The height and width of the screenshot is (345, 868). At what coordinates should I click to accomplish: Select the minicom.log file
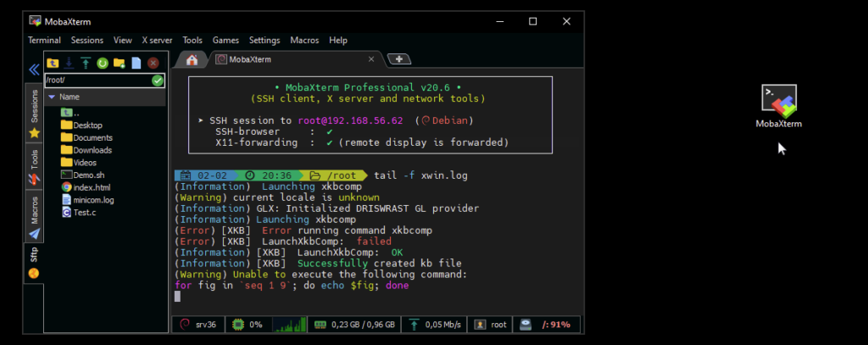(x=87, y=200)
